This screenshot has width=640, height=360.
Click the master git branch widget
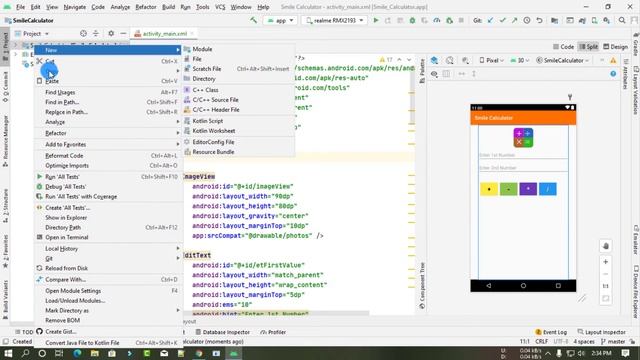click(613, 341)
